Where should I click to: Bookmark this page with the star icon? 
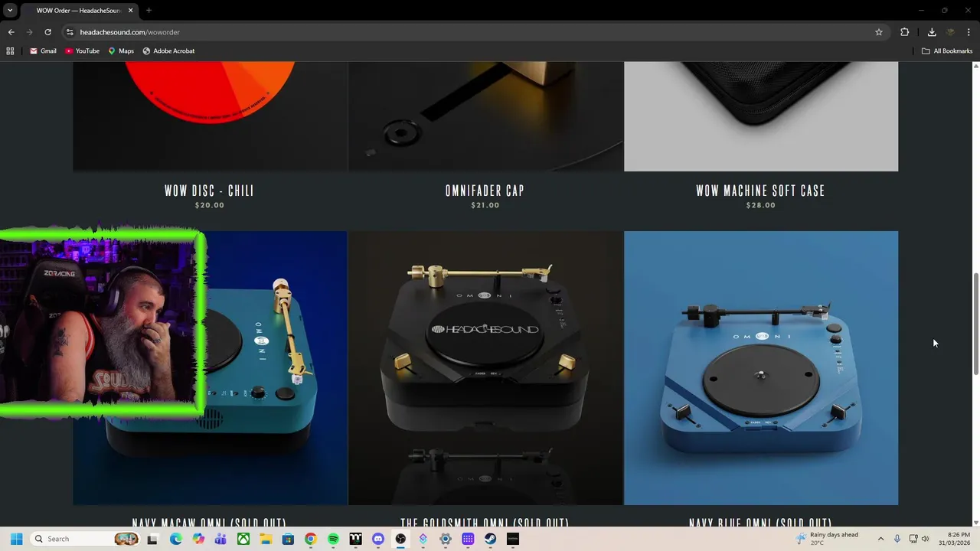[879, 32]
